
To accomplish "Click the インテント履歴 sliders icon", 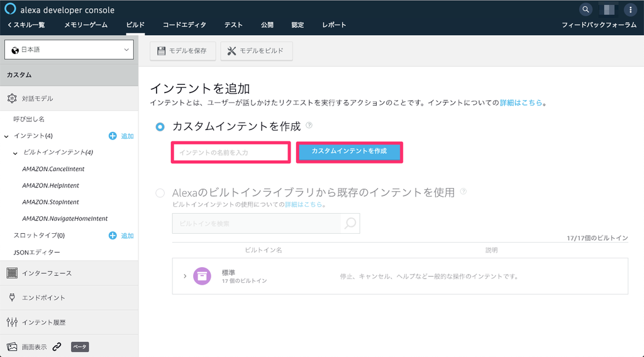I will [x=12, y=322].
